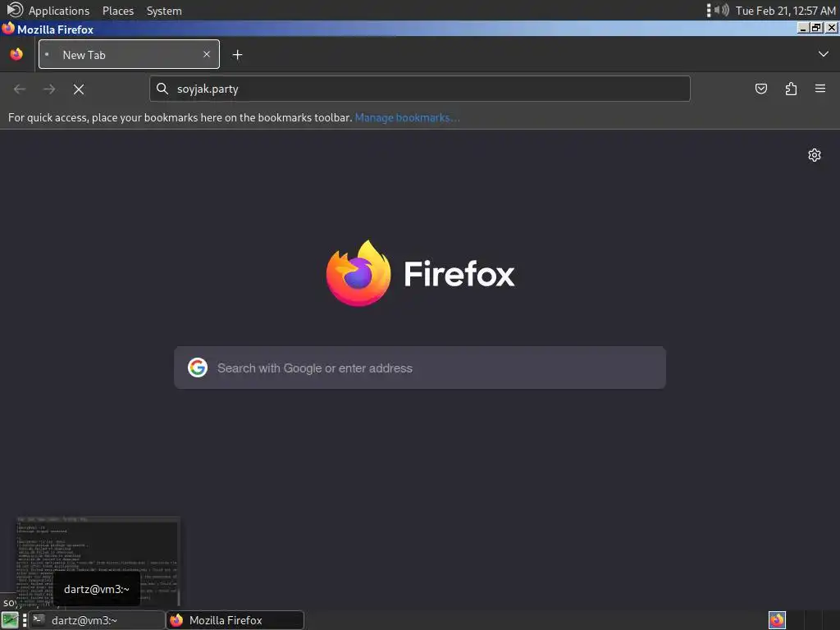Go back to the previous page

[x=20, y=89]
